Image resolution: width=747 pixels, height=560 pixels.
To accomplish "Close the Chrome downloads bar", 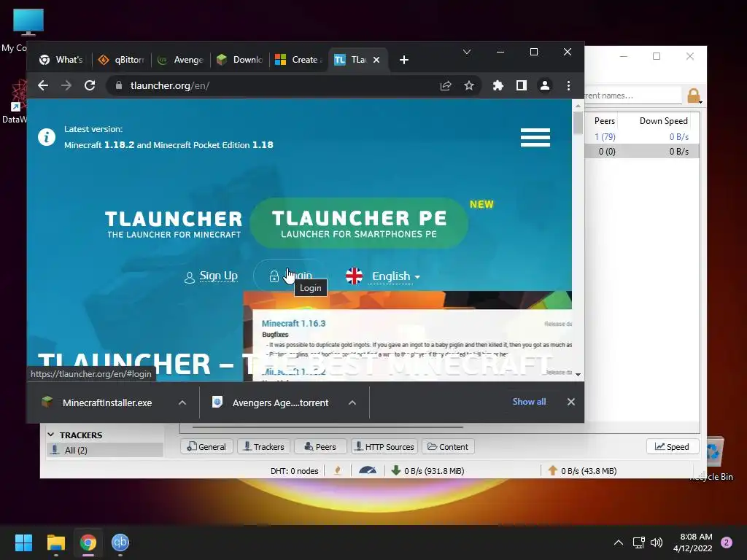I will click(570, 402).
